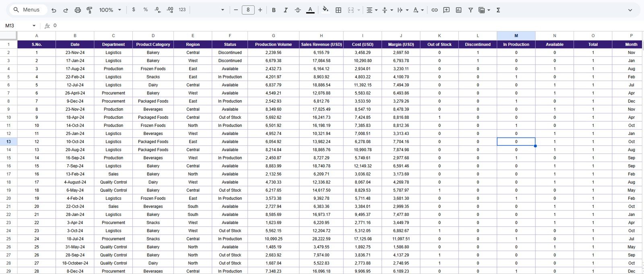This screenshot has height=274, width=644.
Task: Select column A header
Action: (x=37, y=35)
